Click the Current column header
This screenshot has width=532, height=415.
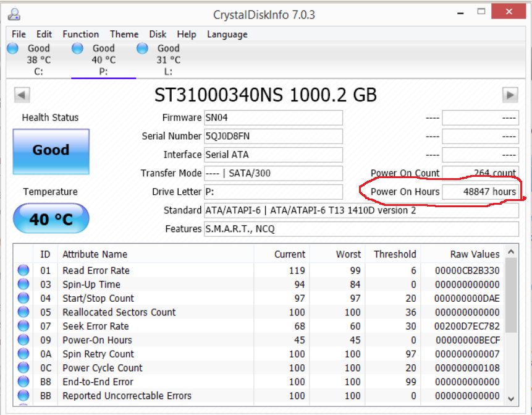[290, 254]
